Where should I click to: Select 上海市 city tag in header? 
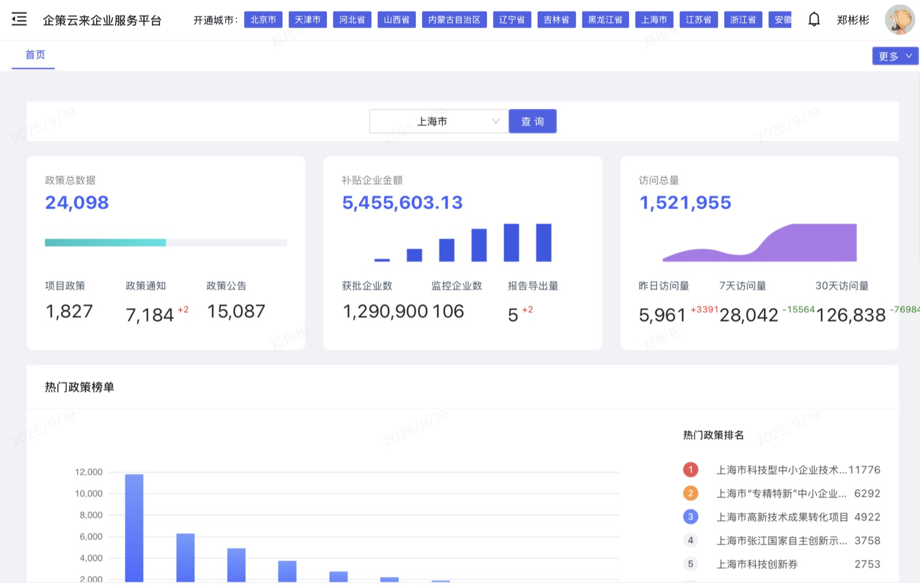(654, 20)
